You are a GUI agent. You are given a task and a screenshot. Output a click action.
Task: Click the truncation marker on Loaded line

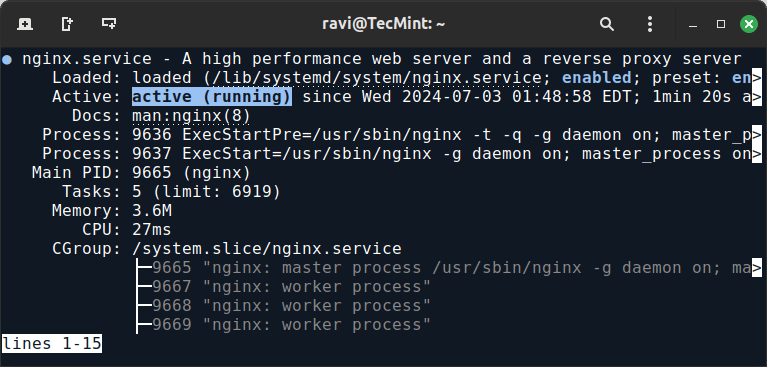point(757,78)
